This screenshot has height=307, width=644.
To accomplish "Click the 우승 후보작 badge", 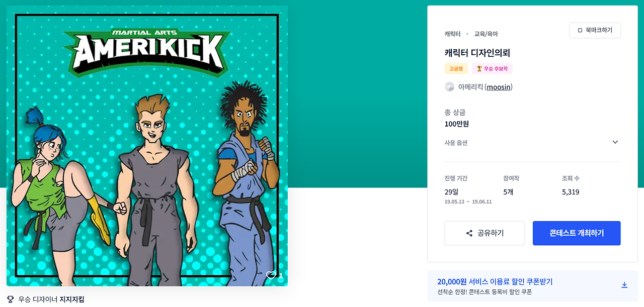I will (x=492, y=69).
